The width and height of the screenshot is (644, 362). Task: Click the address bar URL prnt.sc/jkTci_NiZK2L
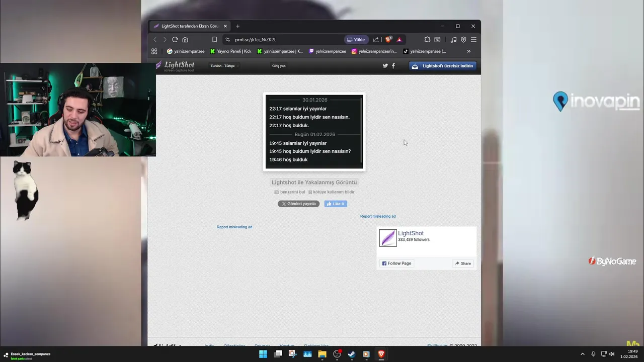(x=256, y=40)
